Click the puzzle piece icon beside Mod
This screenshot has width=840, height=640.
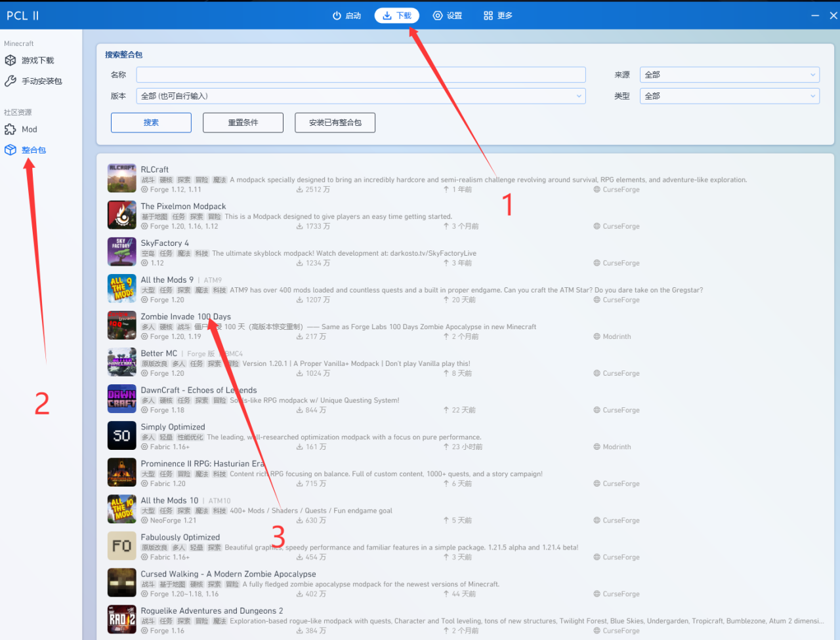(x=10, y=130)
